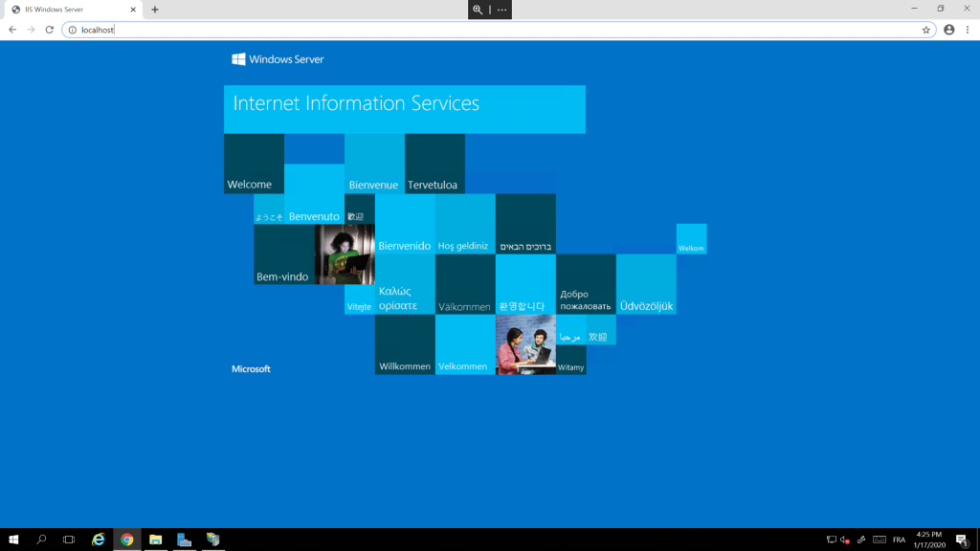Open the ellipsis options in the top overlay bar
This screenshot has height=551, width=980.
pos(501,10)
